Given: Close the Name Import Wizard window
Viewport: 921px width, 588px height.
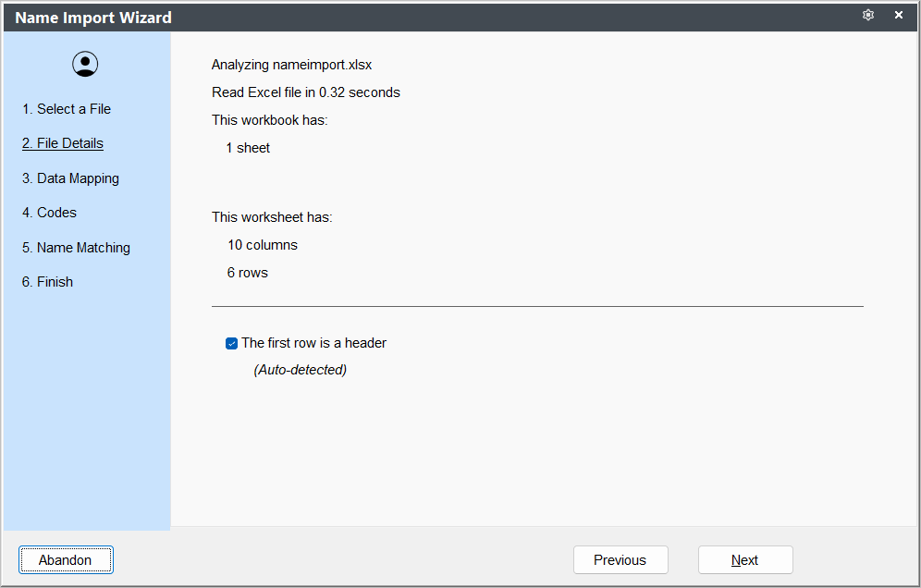Looking at the screenshot, I should [899, 16].
